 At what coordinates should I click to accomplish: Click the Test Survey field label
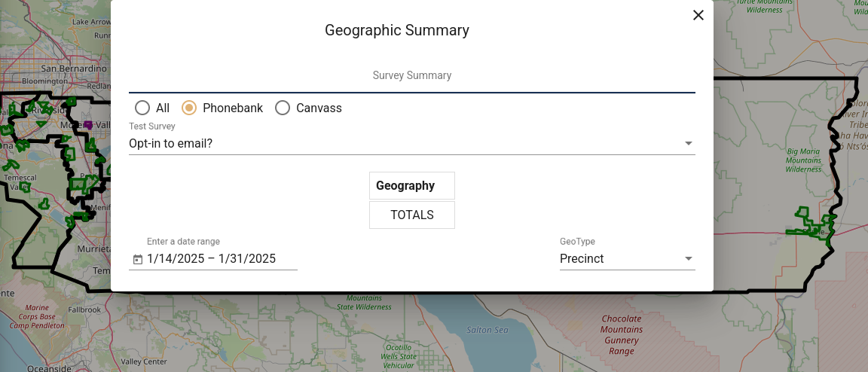pos(152,127)
